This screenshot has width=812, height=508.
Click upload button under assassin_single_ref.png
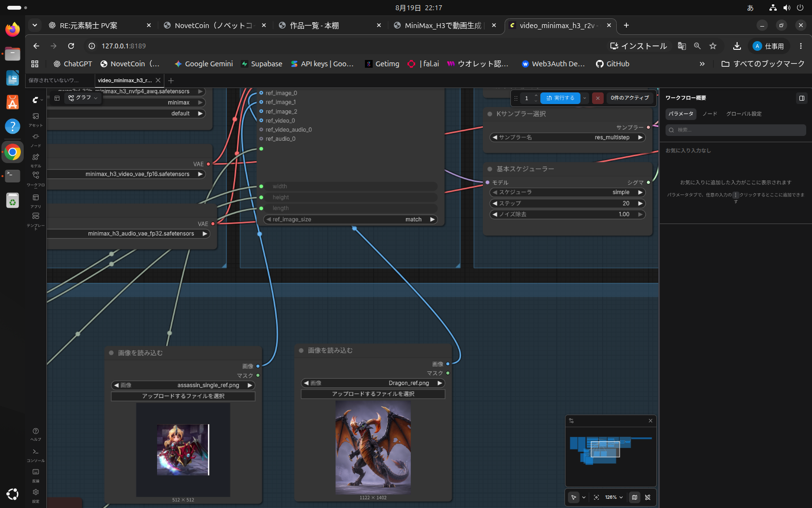tap(183, 396)
